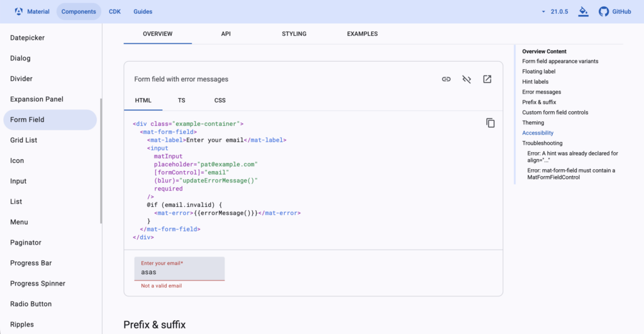
Task: Show the TS source tab
Action: tap(181, 100)
